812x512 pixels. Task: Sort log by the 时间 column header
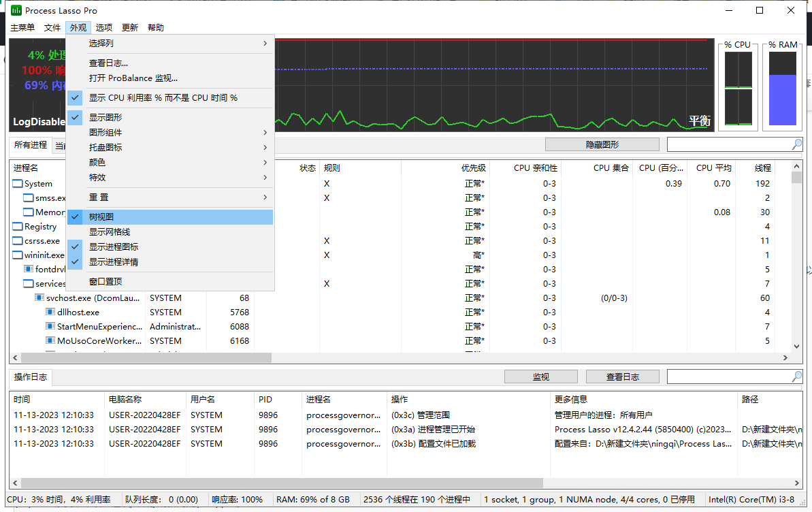click(x=57, y=400)
